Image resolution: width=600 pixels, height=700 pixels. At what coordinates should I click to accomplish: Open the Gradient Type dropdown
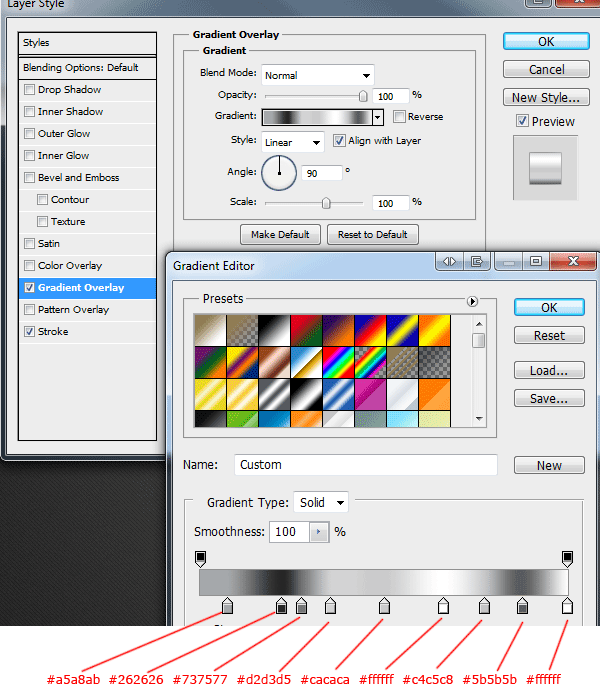click(x=321, y=503)
